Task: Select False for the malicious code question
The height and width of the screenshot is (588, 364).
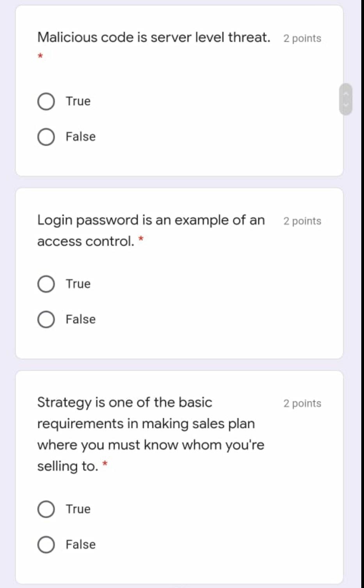Action: (x=46, y=136)
